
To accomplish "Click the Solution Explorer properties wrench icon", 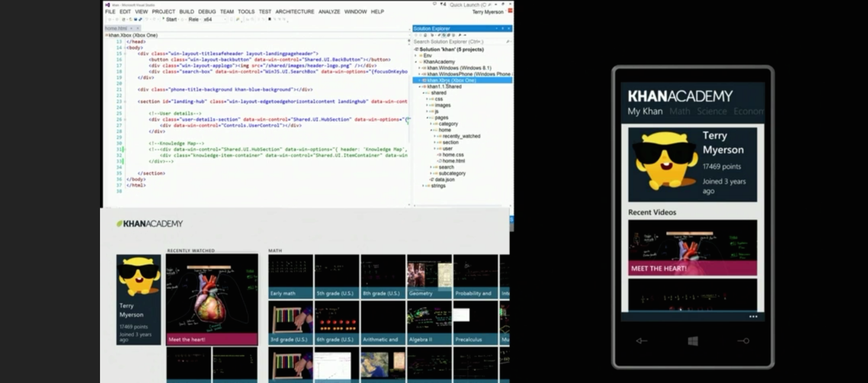I will pos(460,35).
